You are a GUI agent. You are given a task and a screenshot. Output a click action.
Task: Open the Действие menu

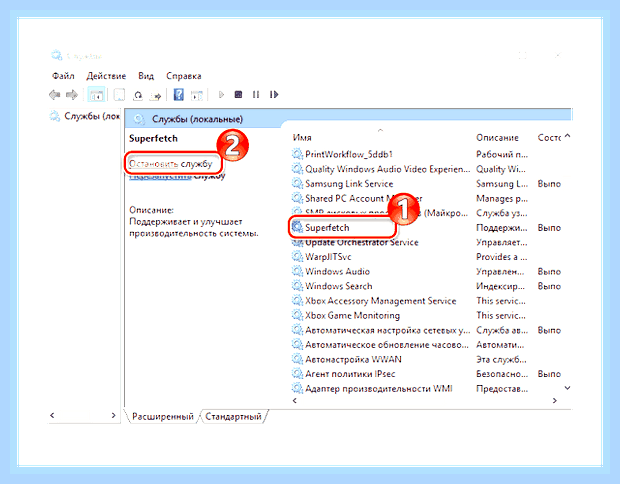coord(106,76)
